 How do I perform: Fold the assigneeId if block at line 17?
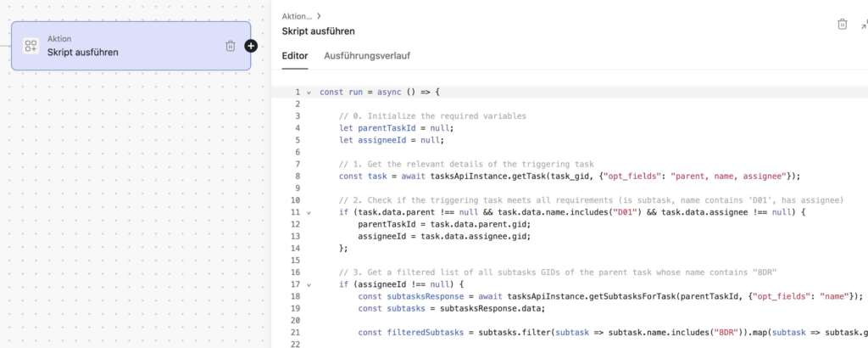[x=309, y=283]
